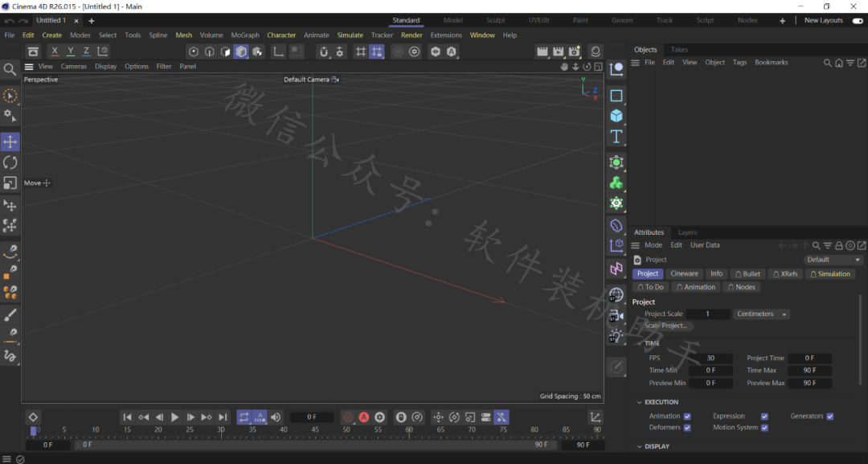Image resolution: width=868 pixels, height=464 pixels.
Task: Toggle the Workplane lock grid icon
Action: coord(376,51)
